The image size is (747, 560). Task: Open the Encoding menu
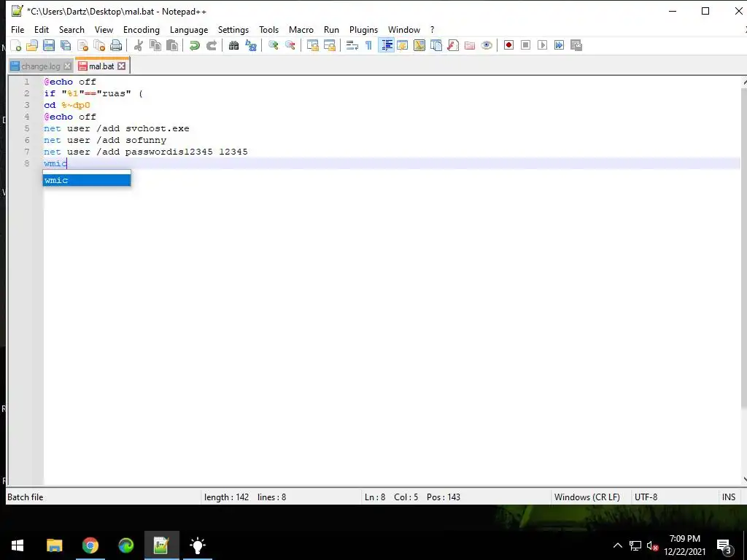coord(142,29)
